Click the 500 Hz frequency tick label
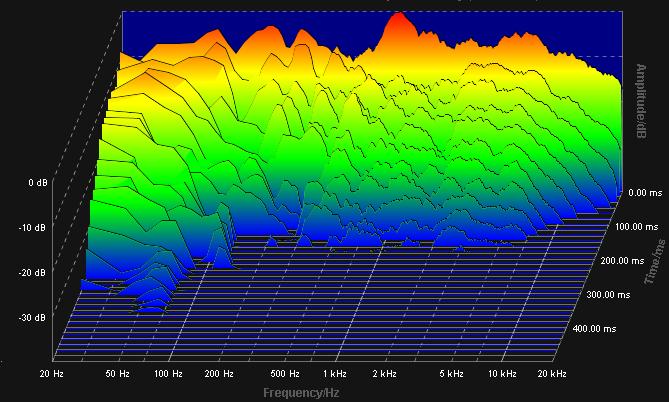This screenshot has height=402, width=669. (x=285, y=374)
